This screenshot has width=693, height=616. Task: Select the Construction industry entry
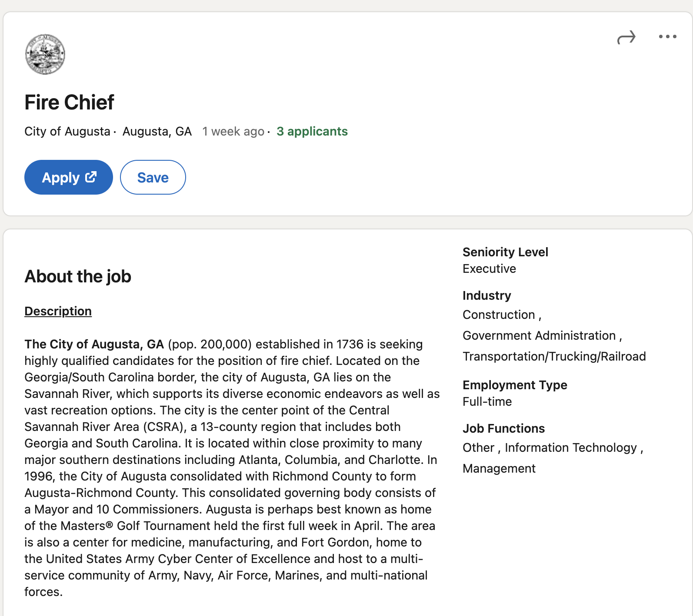499,315
